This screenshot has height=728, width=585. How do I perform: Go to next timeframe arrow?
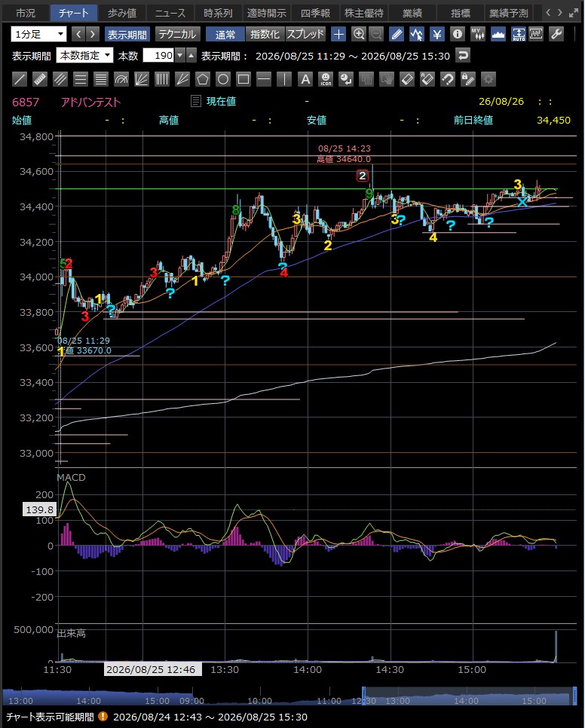(93, 35)
